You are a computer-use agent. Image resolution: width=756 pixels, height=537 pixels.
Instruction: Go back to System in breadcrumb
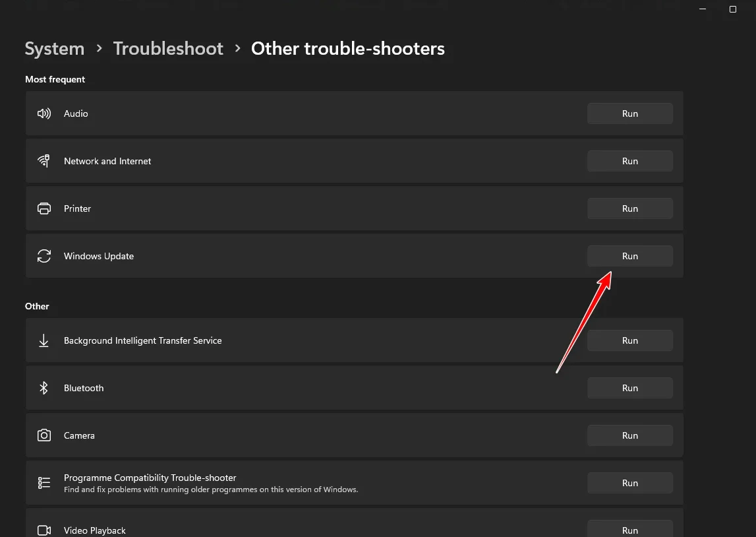[55, 49]
